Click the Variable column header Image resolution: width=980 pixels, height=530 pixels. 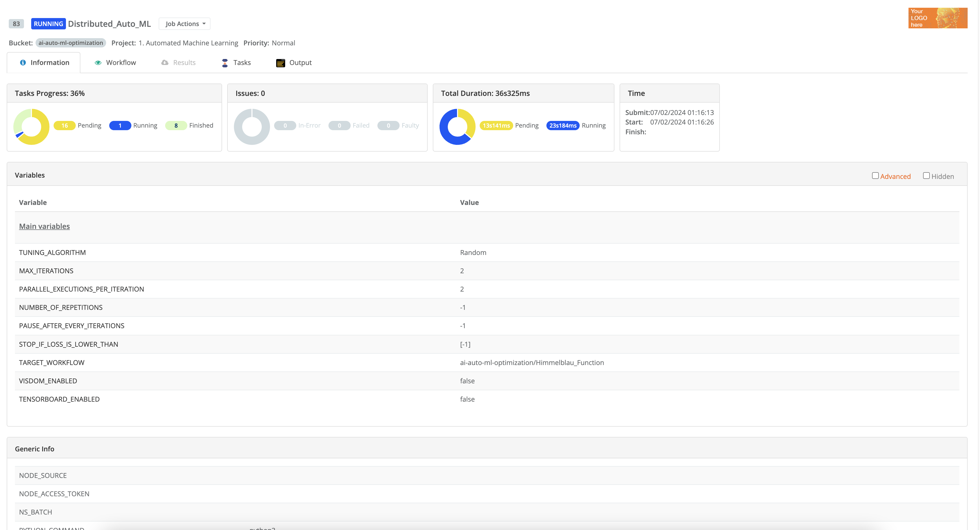(x=33, y=203)
